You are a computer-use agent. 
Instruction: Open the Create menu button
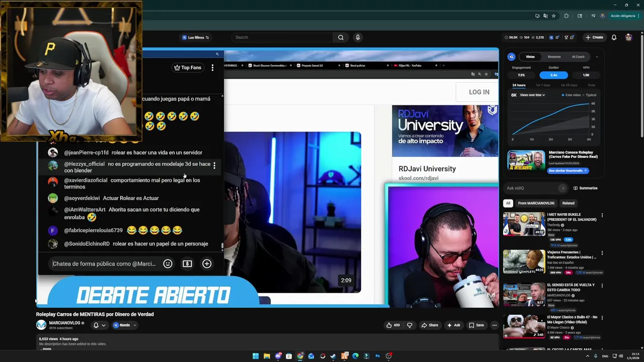coord(594,37)
